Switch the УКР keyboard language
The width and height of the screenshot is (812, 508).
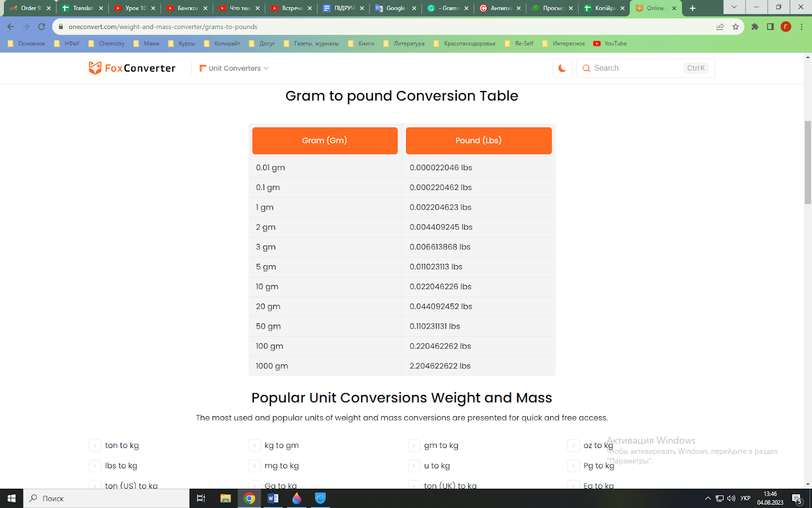tap(745, 498)
